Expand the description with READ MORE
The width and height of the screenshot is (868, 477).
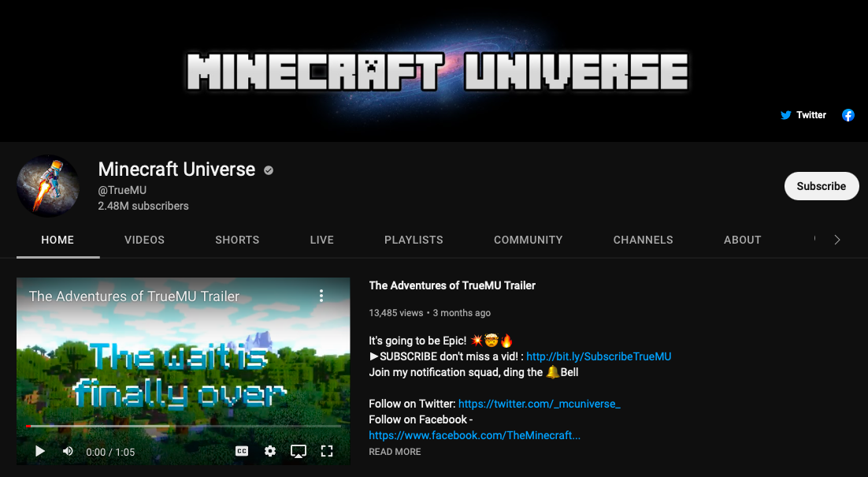point(395,452)
